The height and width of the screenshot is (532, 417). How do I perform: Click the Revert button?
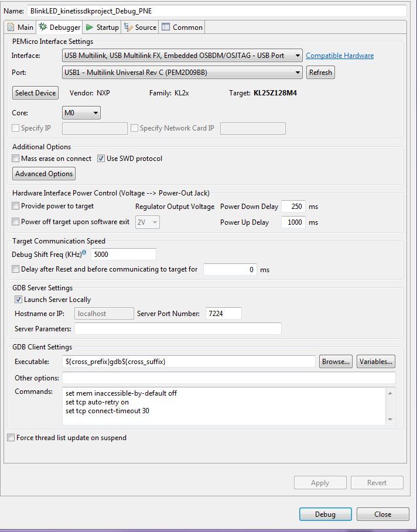tap(377, 483)
